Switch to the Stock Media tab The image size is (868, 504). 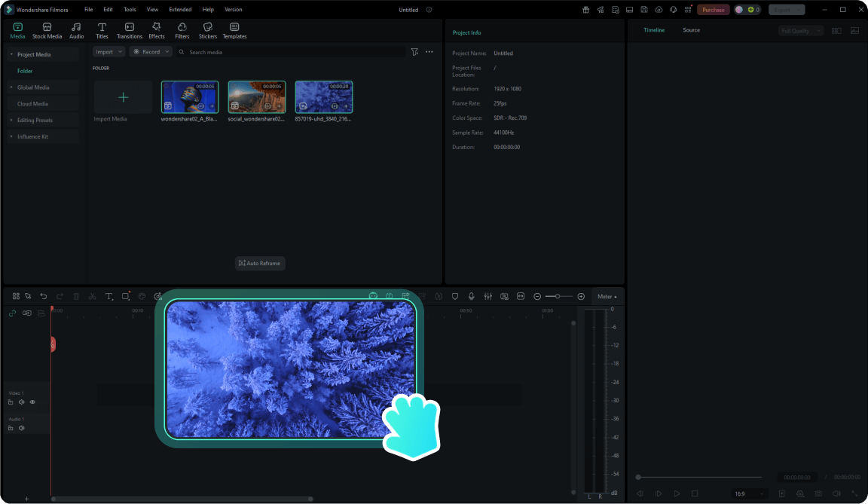[x=47, y=30]
